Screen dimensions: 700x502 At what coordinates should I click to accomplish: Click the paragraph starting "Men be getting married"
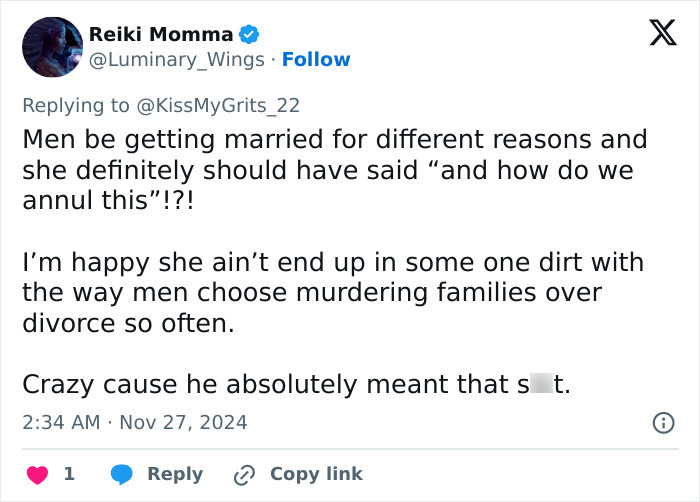point(334,170)
